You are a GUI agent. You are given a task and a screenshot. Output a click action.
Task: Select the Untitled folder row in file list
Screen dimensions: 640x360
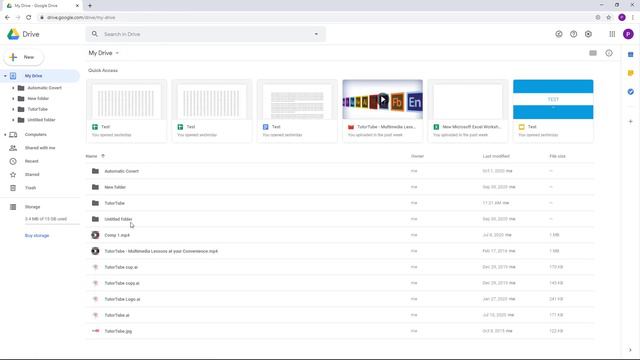click(x=340, y=219)
